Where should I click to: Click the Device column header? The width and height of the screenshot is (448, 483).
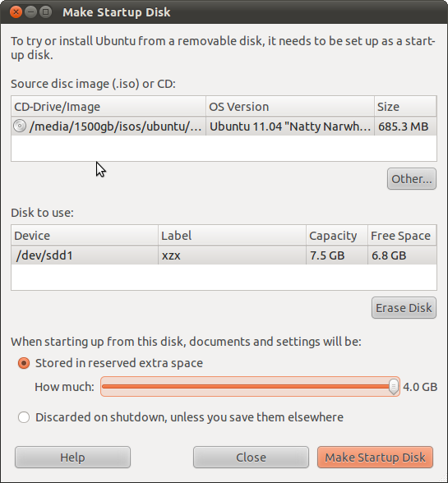click(85, 236)
